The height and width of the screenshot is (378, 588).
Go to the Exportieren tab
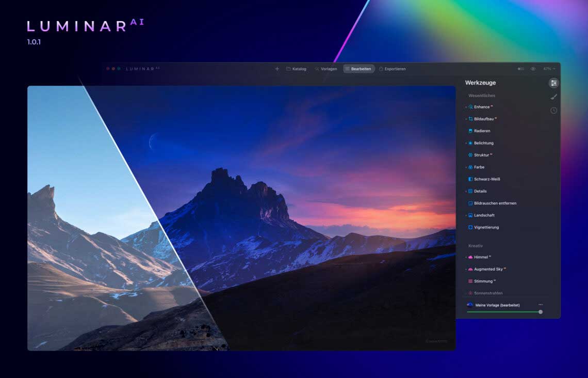coord(392,69)
